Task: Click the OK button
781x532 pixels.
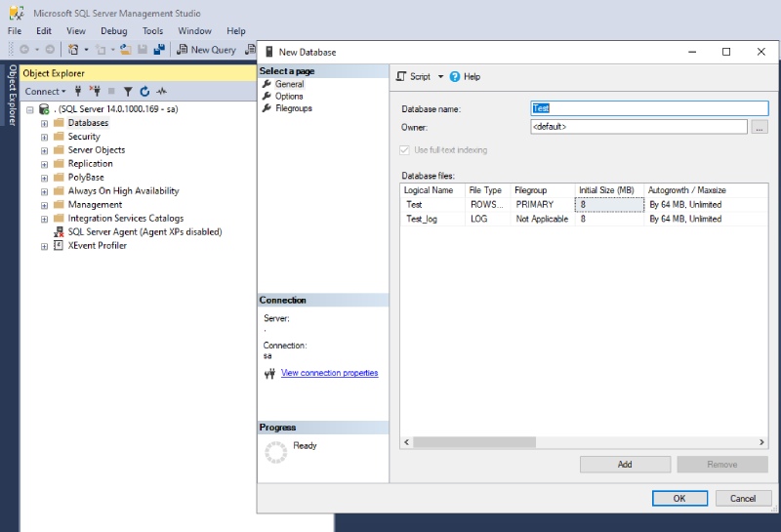Action: pos(679,498)
